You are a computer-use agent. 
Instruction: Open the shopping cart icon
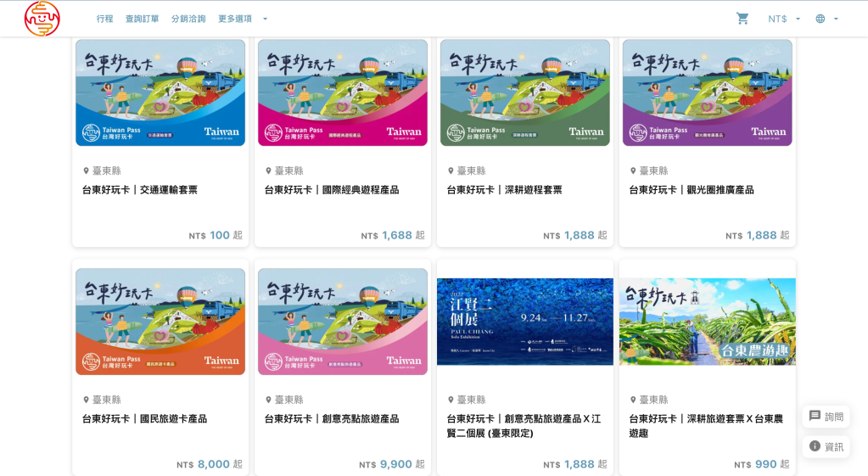(742, 19)
